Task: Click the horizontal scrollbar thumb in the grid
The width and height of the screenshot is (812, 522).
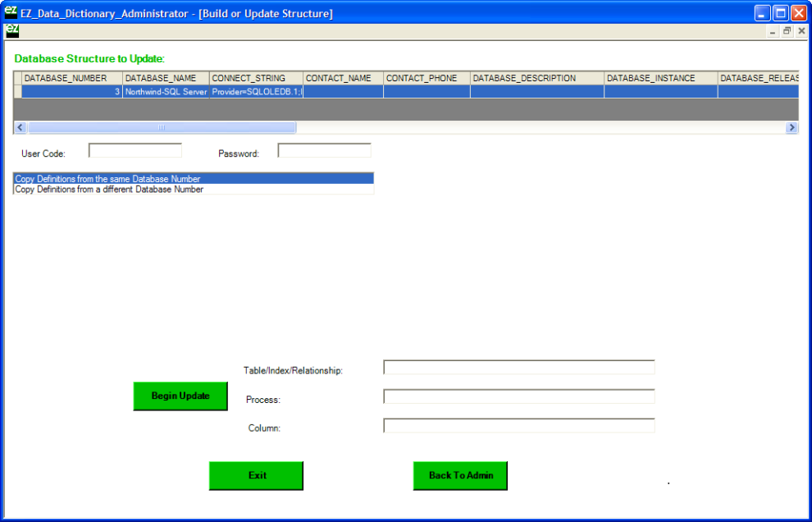Action: coord(162,127)
